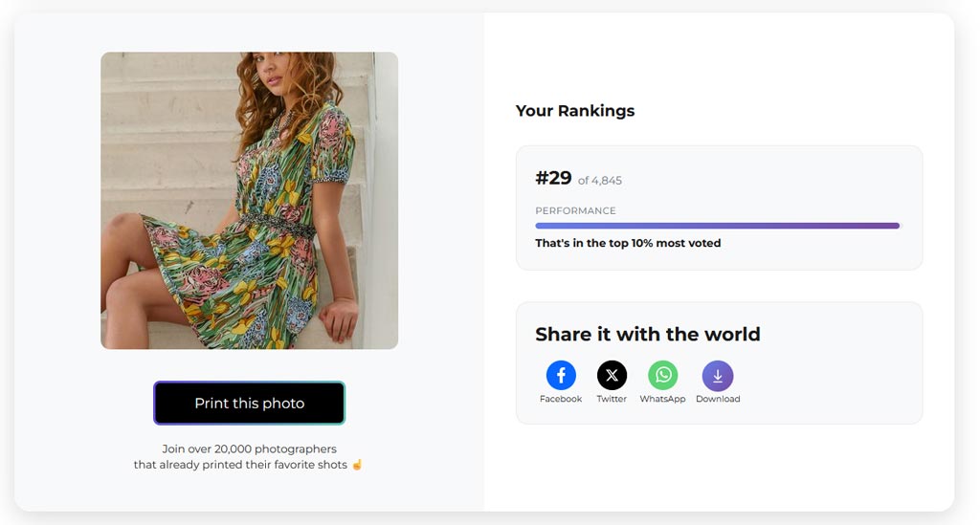Screen dimensions: 980x525
Task: Click the WhatsApp text label
Action: (662, 399)
